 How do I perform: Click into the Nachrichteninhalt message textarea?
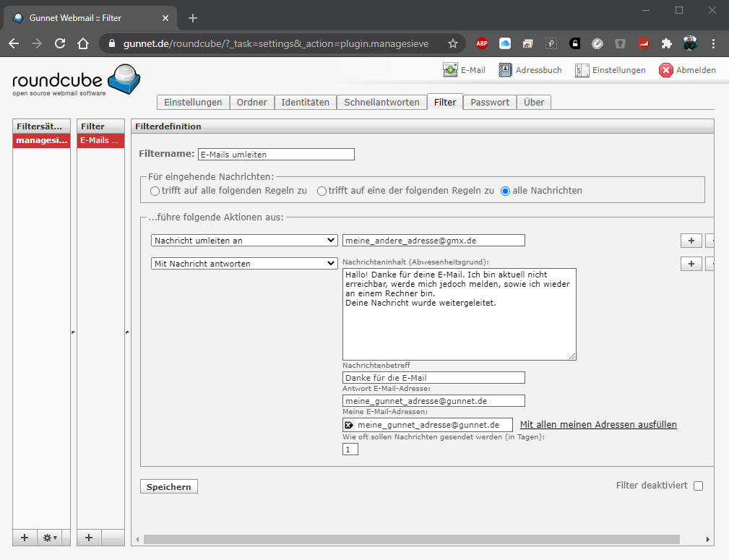[x=460, y=314]
